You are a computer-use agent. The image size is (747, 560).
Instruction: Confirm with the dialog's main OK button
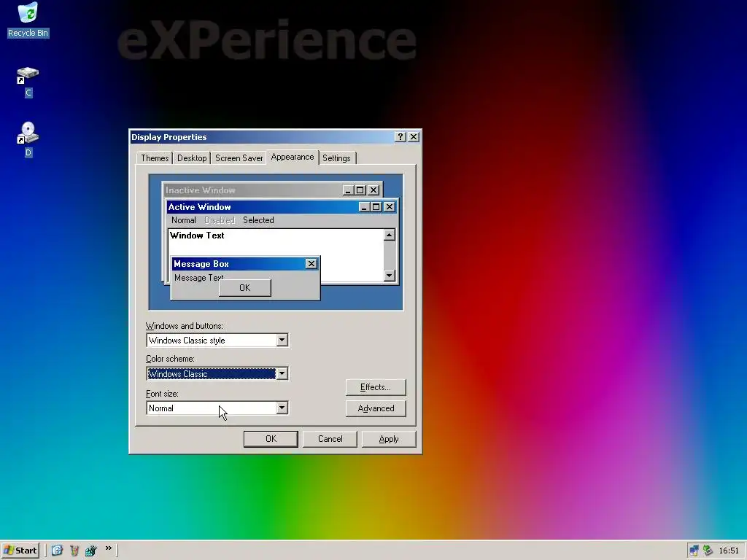[271, 439]
